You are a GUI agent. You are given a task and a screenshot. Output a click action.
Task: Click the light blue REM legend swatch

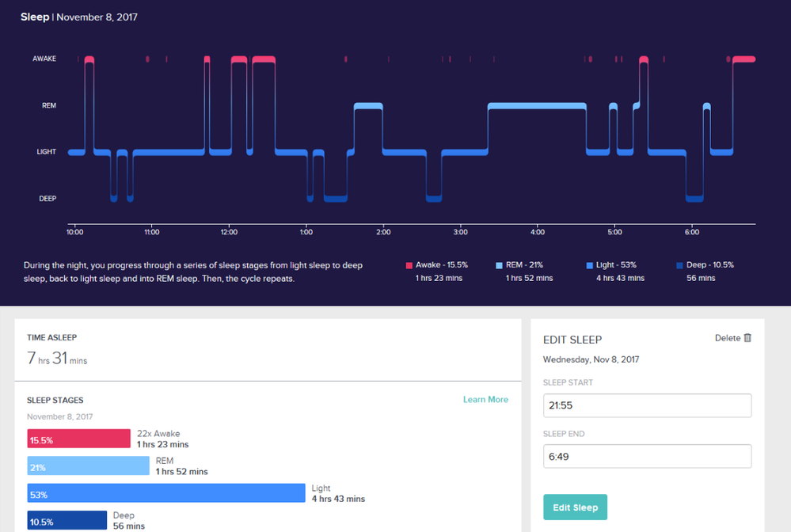click(499, 266)
